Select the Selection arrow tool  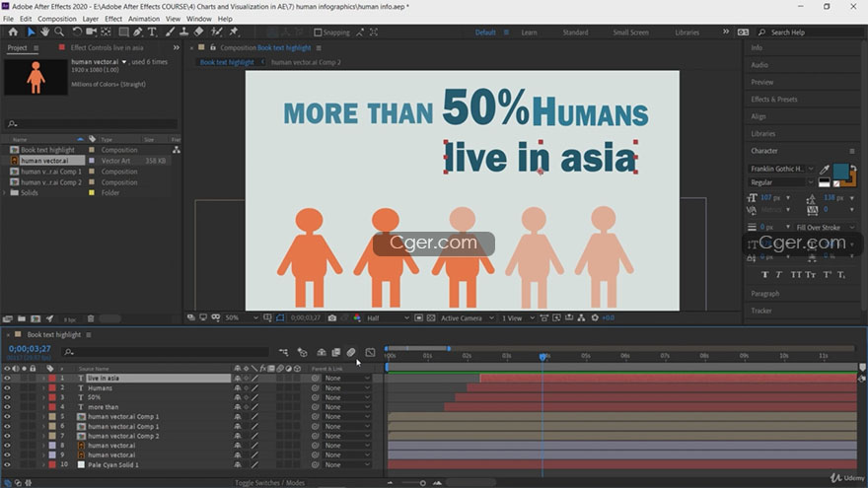(31, 33)
